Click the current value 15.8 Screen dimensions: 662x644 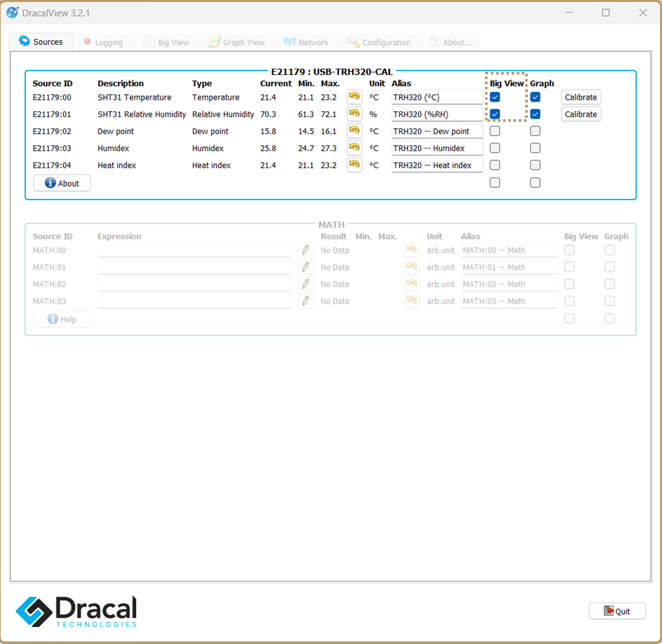tap(268, 131)
